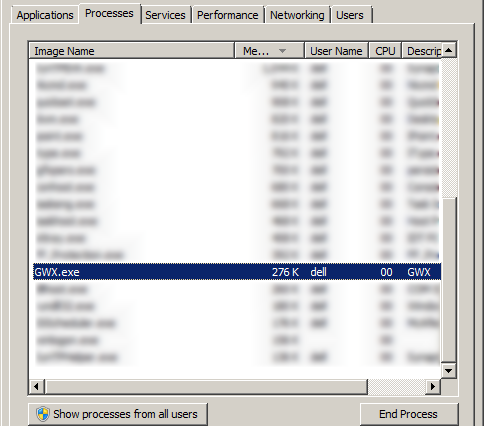
Task: Click the horizontal scrollbar thumb
Action: 206,387
